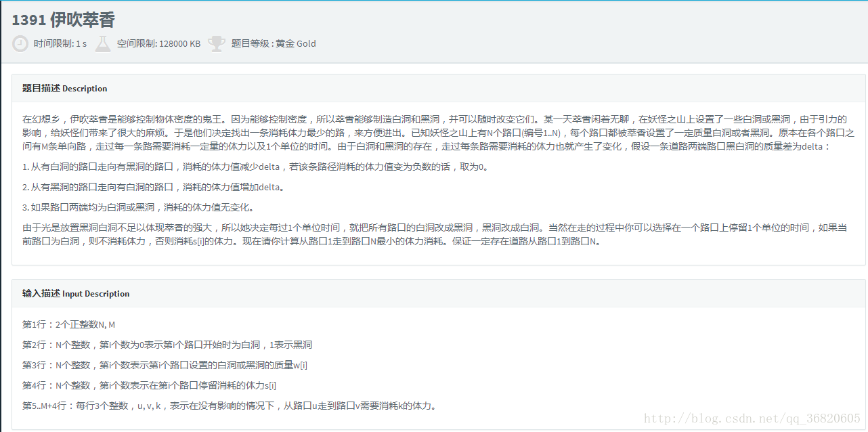Viewport: 868px width, 432px height.
Task: Click the trophy icon beside problem level
Action: pos(217,44)
